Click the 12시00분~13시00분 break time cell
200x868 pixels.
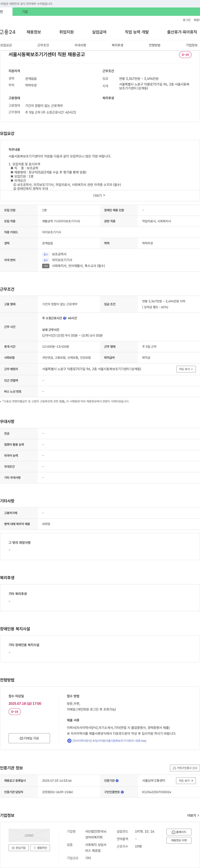tap(56, 347)
